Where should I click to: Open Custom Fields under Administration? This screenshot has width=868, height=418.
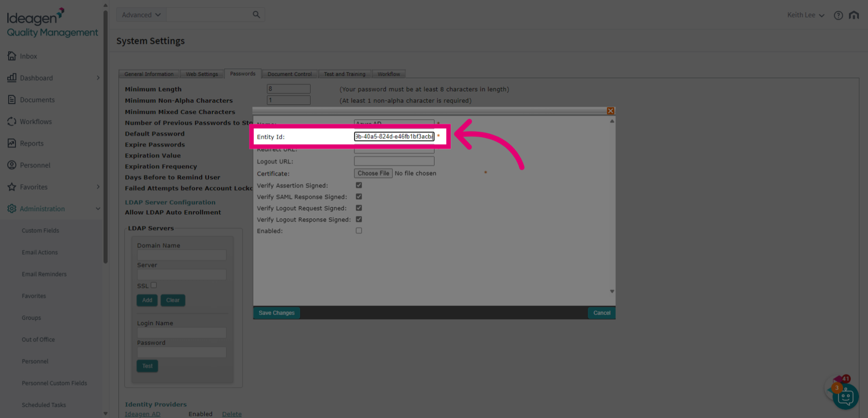coord(40,230)
